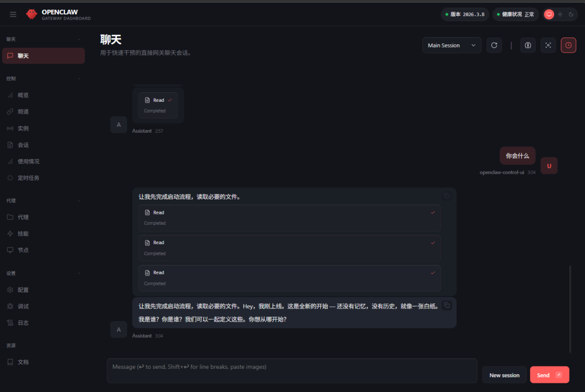Viewport: 585px width, 392px height.
Task: Toggle the thinking brain icon
Action: pyautogui.click(x=528, y=45)
